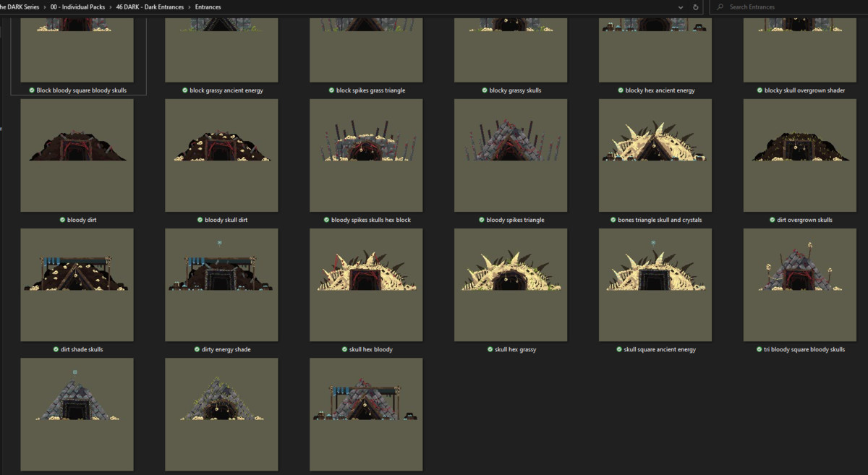Select tri bloody square bloody skulls thumbnail
The width and height of the screenshot is (868, 475).
tap(800, 285)
